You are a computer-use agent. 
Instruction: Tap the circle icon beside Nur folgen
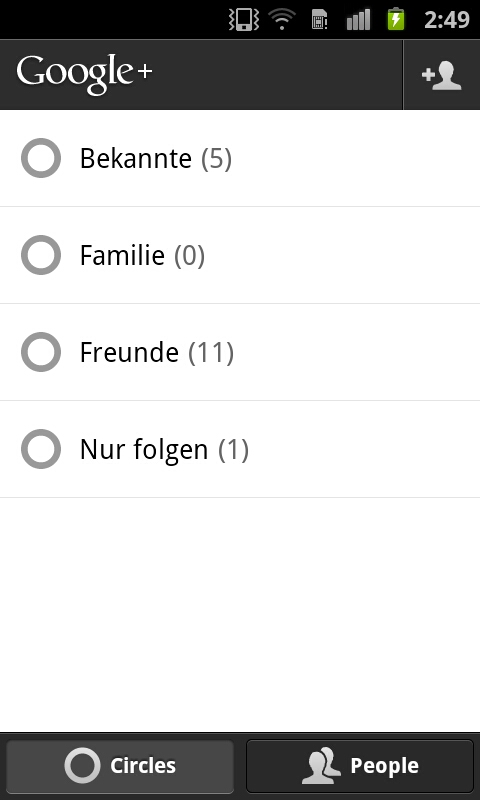point(41,449)
